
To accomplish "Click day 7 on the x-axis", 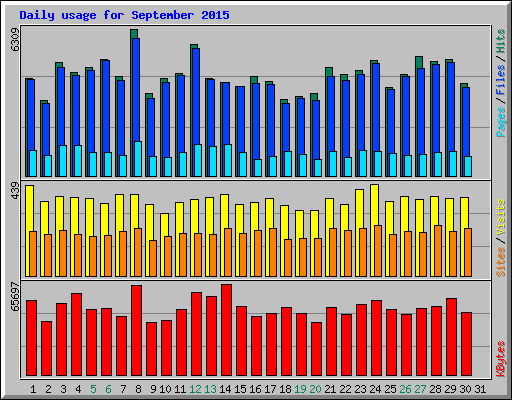I will tap(123, 389).
